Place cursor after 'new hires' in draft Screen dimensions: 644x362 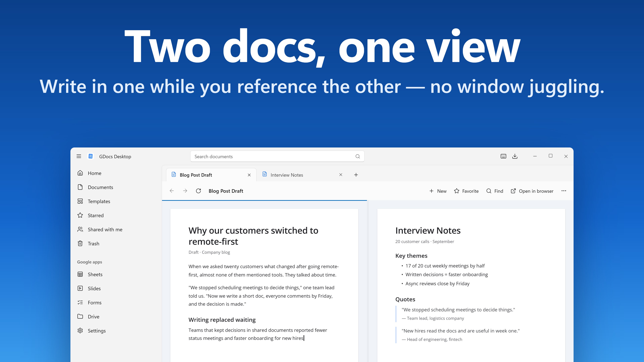point(304,338)
